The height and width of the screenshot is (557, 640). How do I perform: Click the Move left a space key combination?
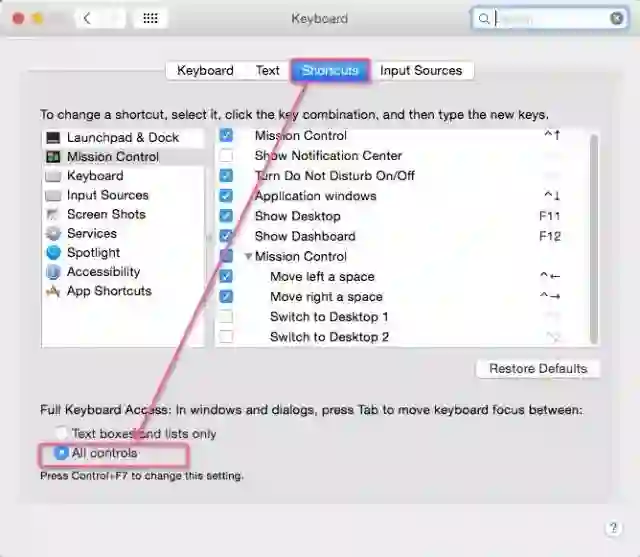pos(550,276)
